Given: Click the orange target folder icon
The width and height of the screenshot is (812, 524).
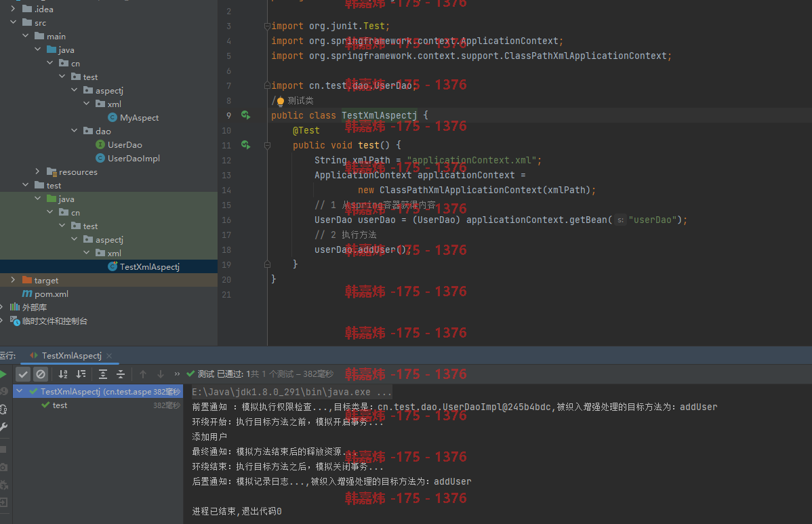Looking at the screenshot, I should point(27,280).
